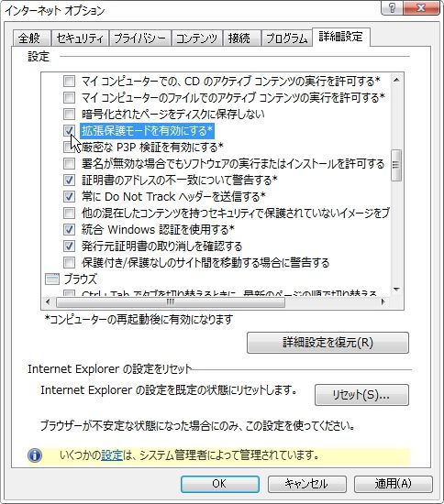Screen dimensions: 444x504
Task: Select 拡張保護モードを有効にする* list item
Action: [x=147, y=130]
